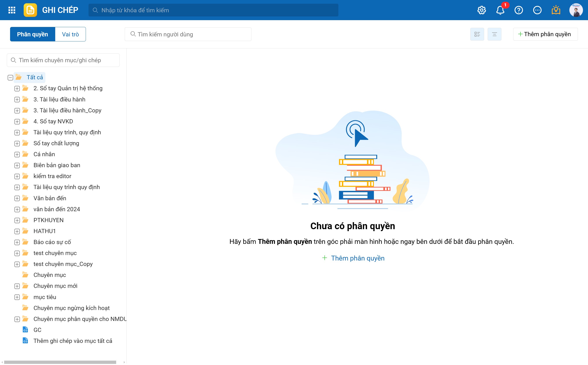
Task: Focus the Tìm kiếm người dùng field
Action: point(188,34)
